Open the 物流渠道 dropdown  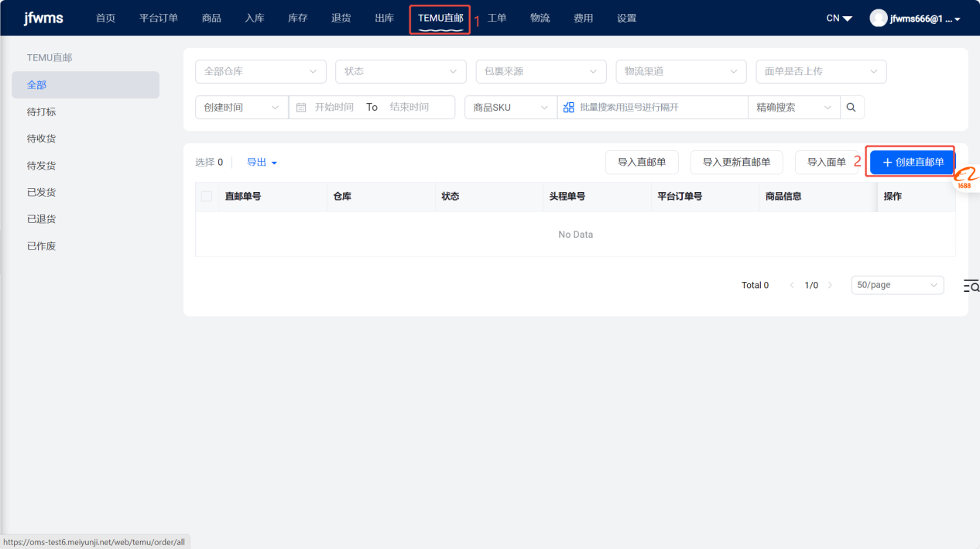click(x=681, y=71)
